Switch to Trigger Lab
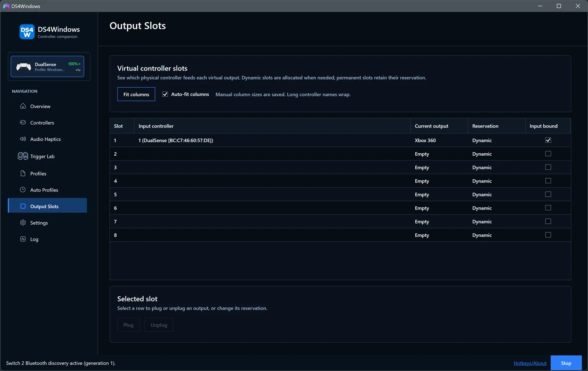Screen dimensions: 588x371 (48, 156)
